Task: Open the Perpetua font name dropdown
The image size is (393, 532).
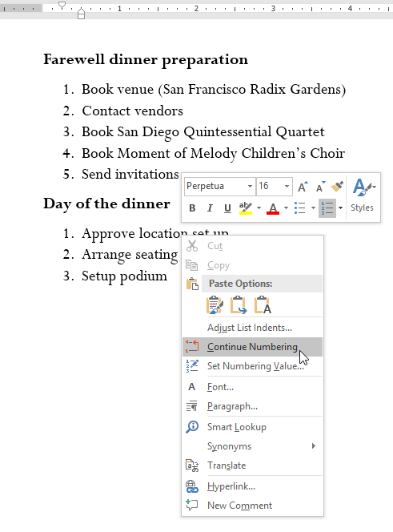Action: [250, 186]
